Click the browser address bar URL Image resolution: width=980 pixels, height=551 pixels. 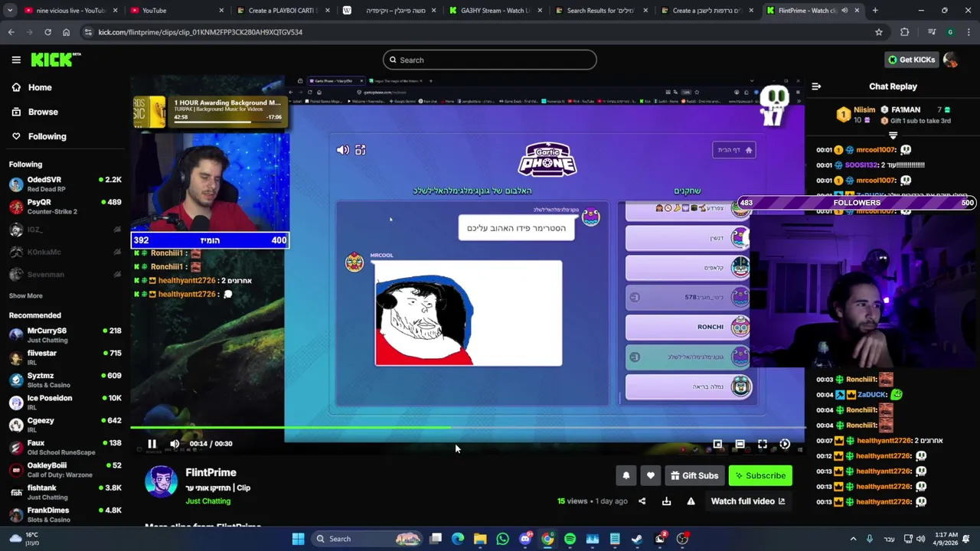pyautogui.click(x=201, y=32)
